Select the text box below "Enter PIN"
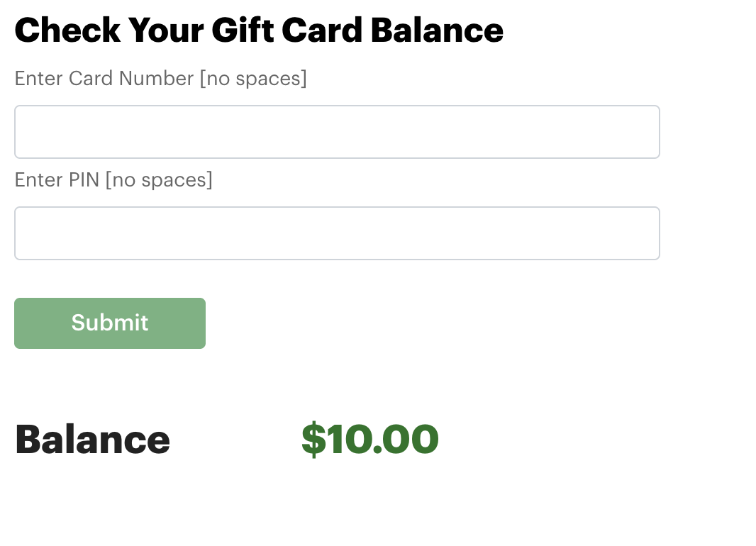 (x=337, y=233)
